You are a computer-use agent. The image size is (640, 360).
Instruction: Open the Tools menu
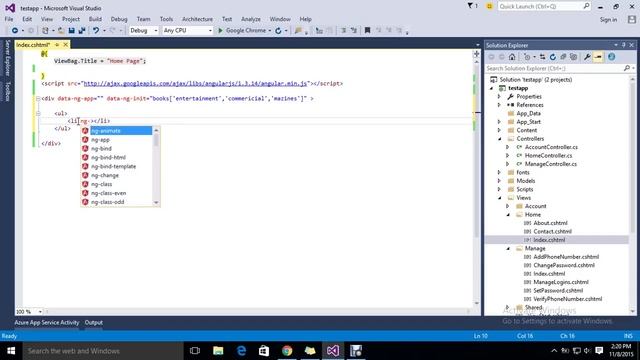coord(166,19)
